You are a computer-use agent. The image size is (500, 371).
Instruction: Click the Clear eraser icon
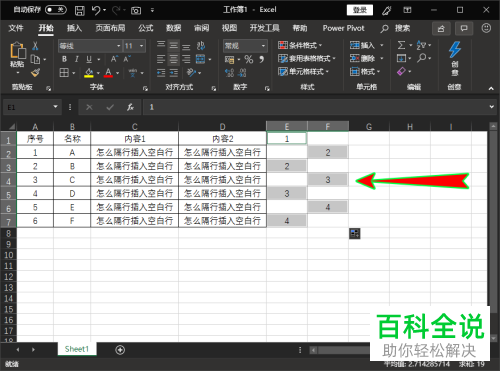click(401, 71)
